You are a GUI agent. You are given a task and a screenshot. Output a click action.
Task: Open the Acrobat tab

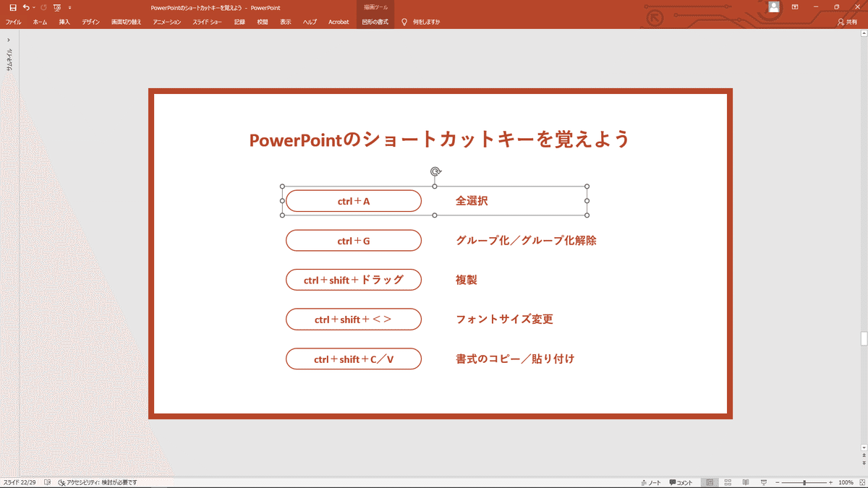click(339, 22)
